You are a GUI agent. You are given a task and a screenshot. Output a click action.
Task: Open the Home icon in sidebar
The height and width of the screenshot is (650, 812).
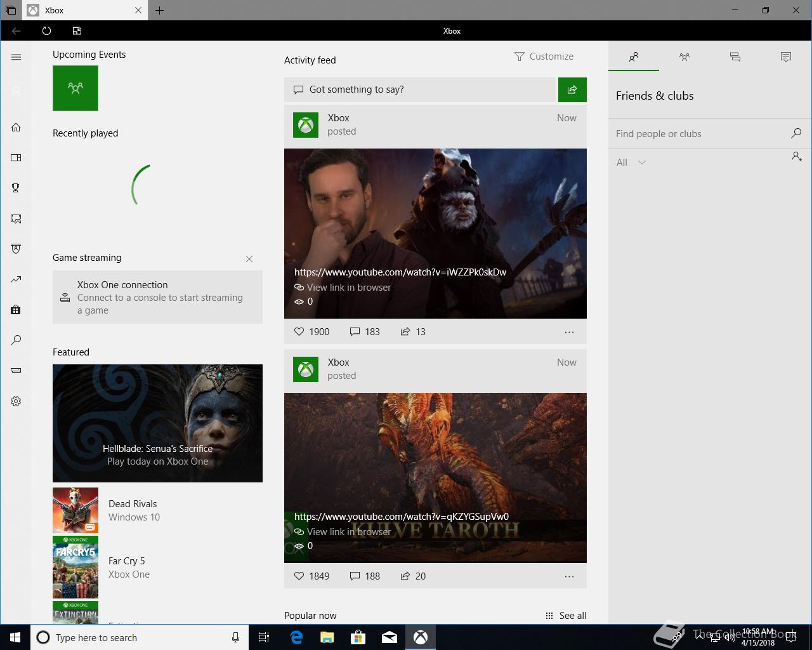click(16, 127)
